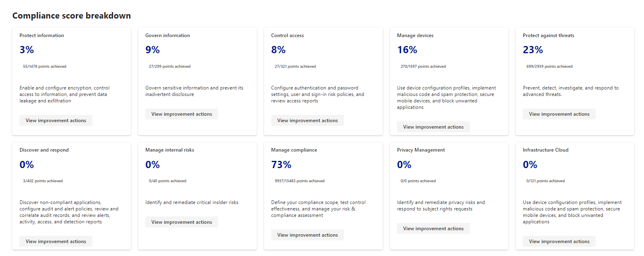644x256 pixels.
Task: View improvement actions for Govern information
Action: 181,114
